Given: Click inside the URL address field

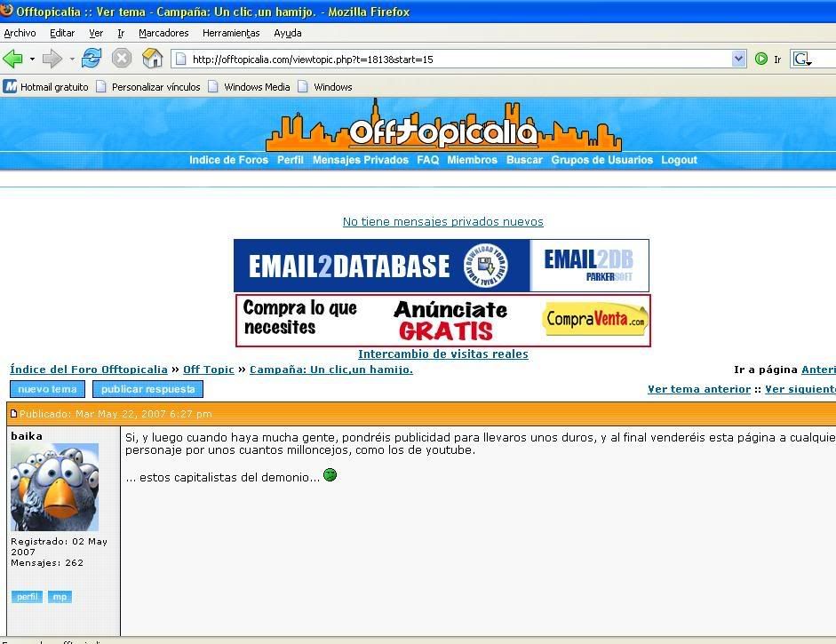Looking at the screenshot, I should pyautogui.click(x=444, y=60).
